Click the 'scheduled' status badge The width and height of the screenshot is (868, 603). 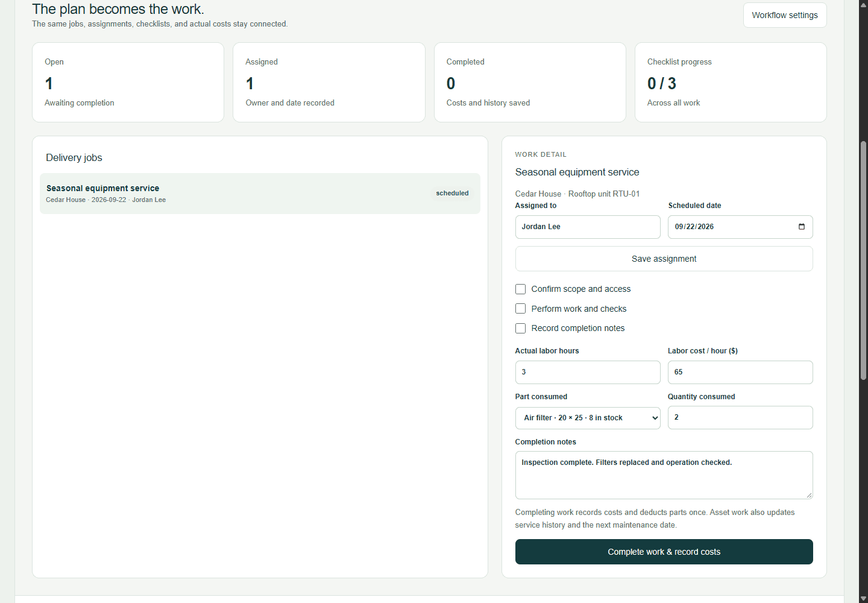coord(452,194)
